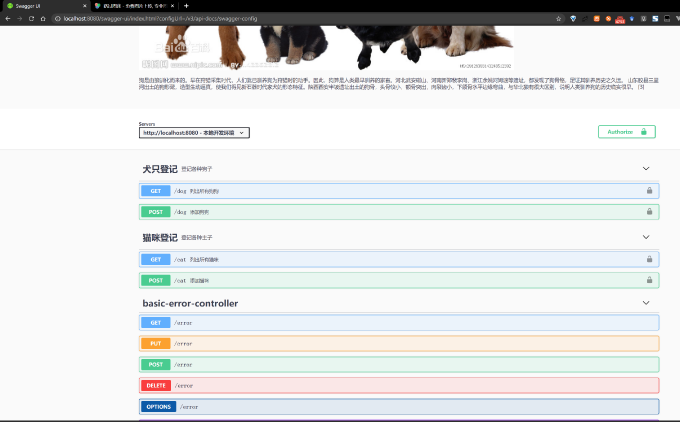Expand the GET /error operation
Viewport: 680px width, 422px height.
400,323
